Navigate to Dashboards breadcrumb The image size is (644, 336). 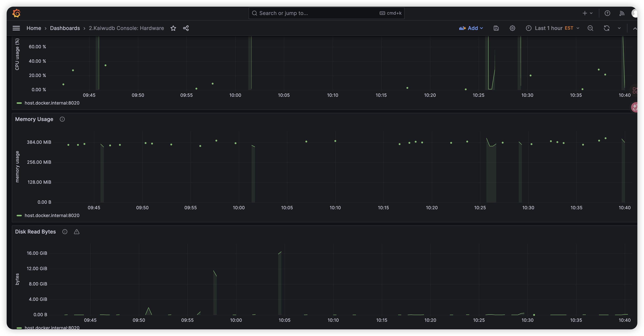[x=65, y=28]
